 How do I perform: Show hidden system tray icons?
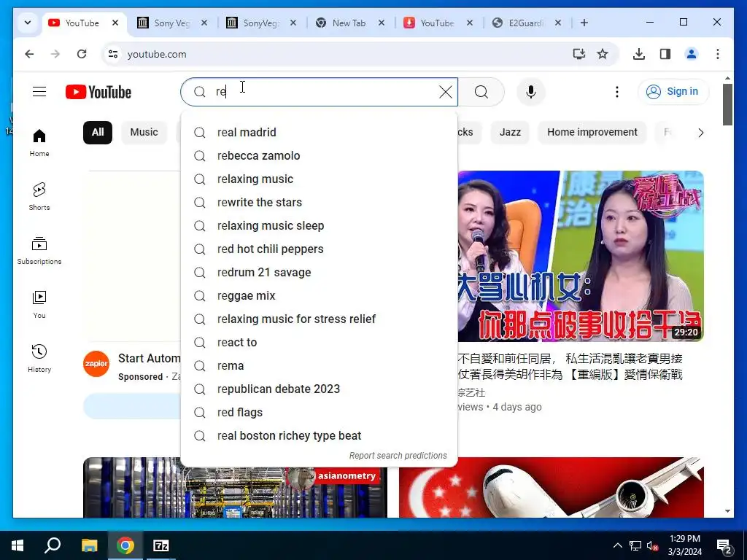[x=617, y=545]
